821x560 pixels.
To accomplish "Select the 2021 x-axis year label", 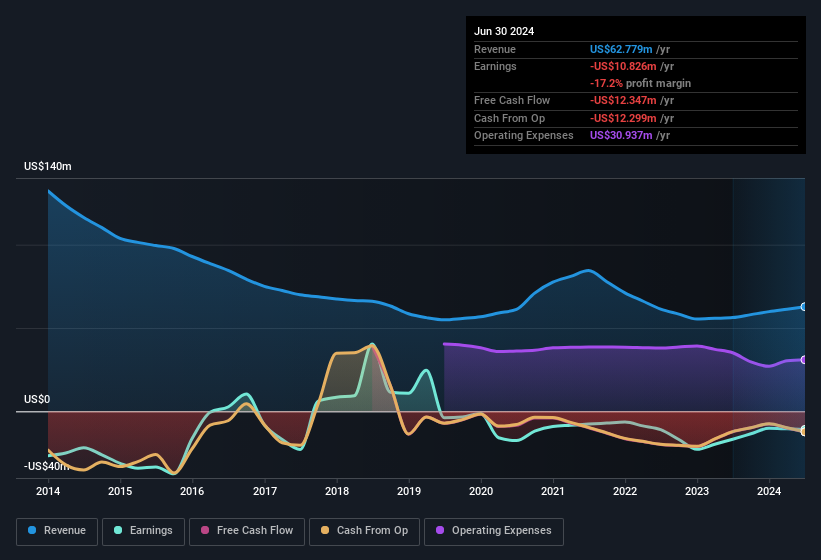I will pos(553,491).
